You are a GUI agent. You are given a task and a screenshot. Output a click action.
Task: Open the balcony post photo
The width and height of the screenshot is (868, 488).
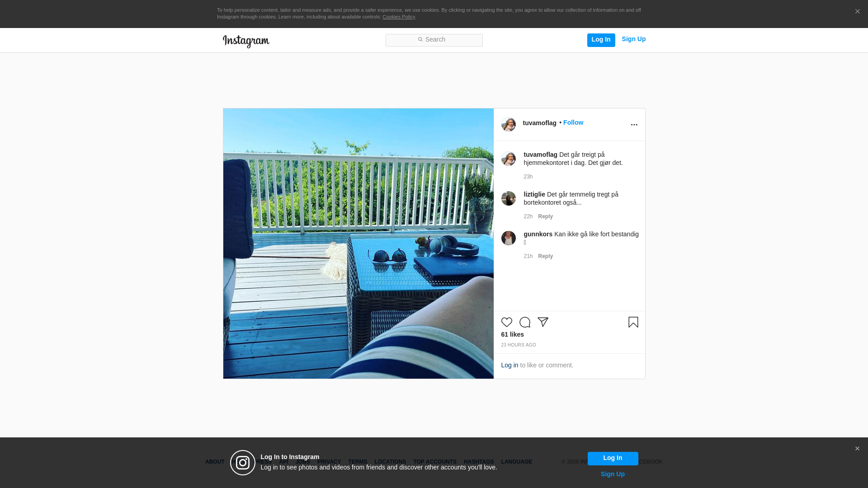358,244
